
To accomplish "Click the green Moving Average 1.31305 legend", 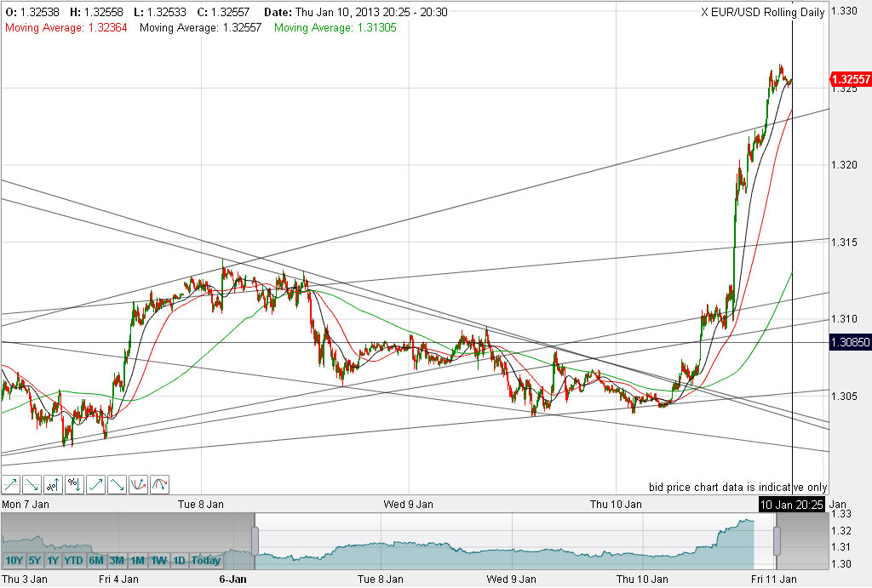I will (x=336, y=28).
